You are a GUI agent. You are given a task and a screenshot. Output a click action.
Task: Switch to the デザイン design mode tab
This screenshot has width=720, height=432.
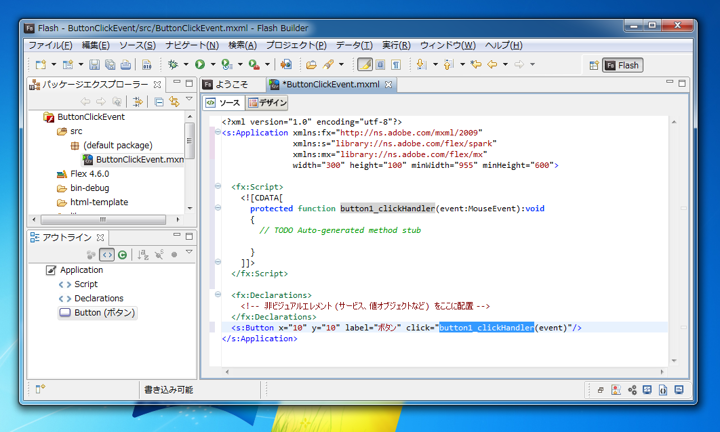pos(267,103)
